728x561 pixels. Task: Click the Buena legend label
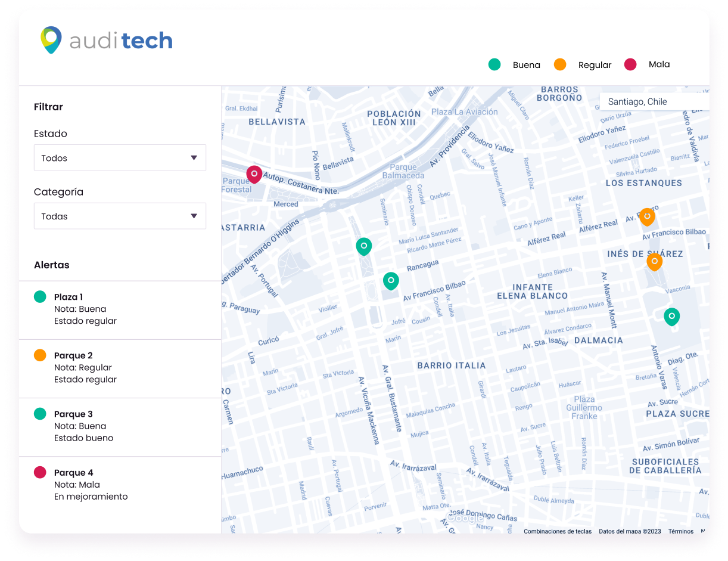click(527, 65)
